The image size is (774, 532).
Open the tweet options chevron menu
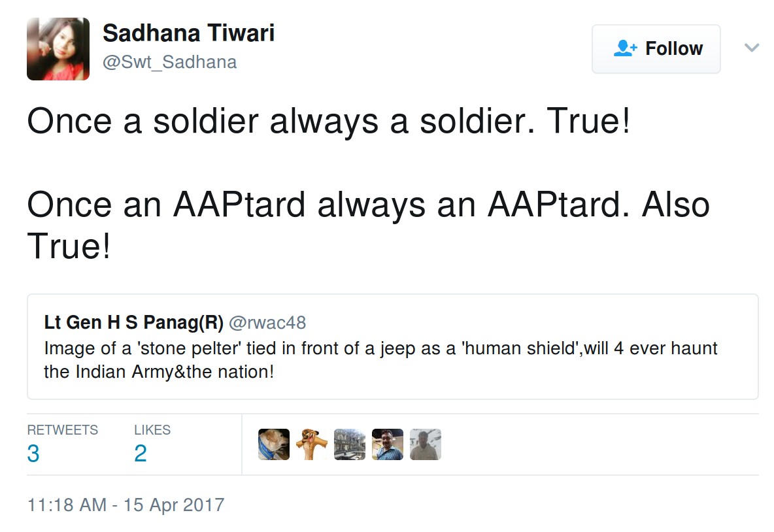(x=752, y=48)
